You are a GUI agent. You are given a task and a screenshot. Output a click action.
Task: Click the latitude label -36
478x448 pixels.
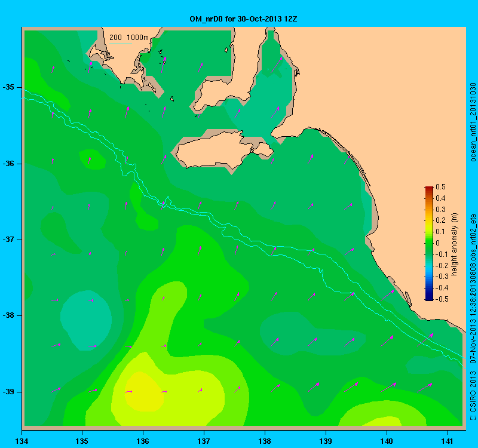9,164
